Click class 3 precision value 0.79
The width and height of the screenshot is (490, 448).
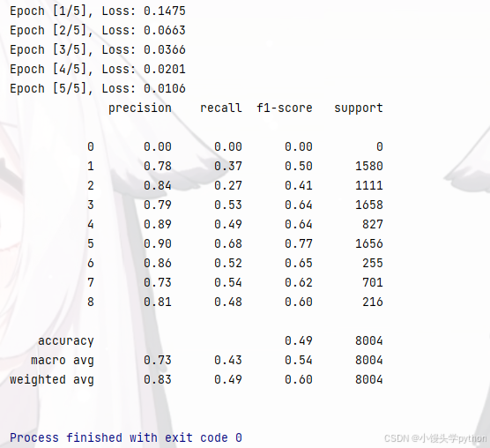point(158,205)
